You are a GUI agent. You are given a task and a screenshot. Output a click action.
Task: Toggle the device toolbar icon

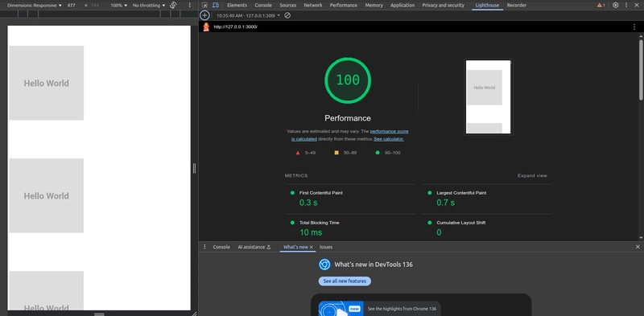pyautogui.click(x=216, y=6)
